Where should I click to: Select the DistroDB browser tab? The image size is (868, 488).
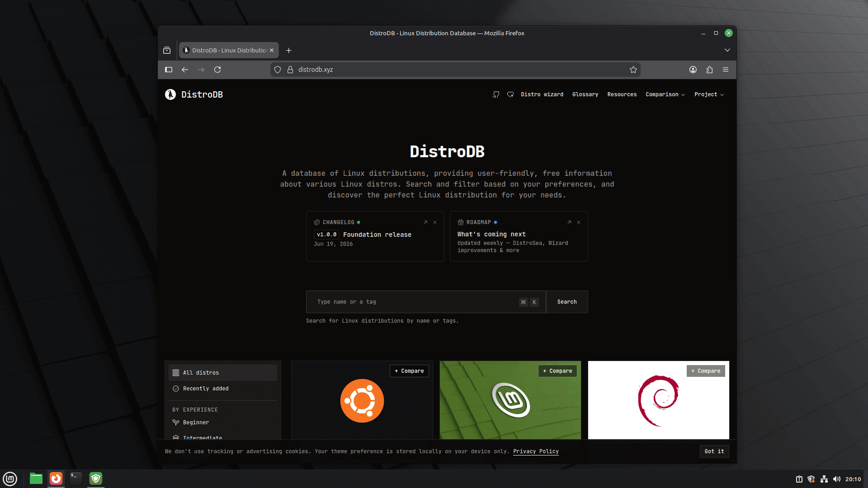(x=229, y=50)
